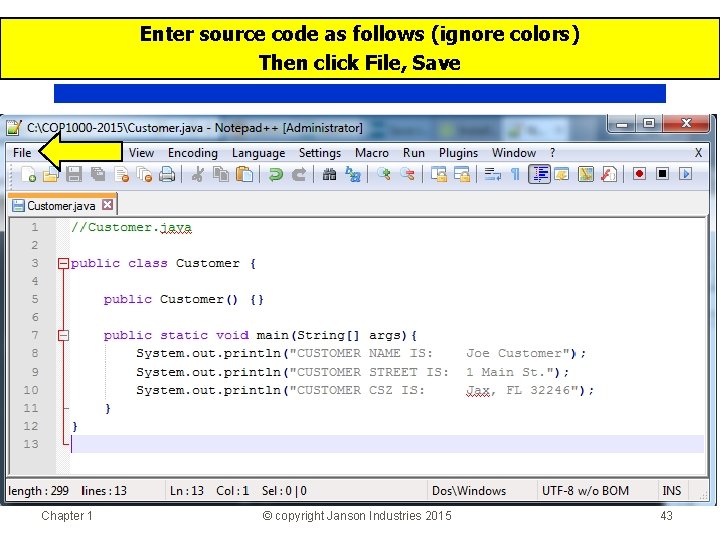Open the Window menu
This screenshot has width=720, height=540.
click(514, 153)
